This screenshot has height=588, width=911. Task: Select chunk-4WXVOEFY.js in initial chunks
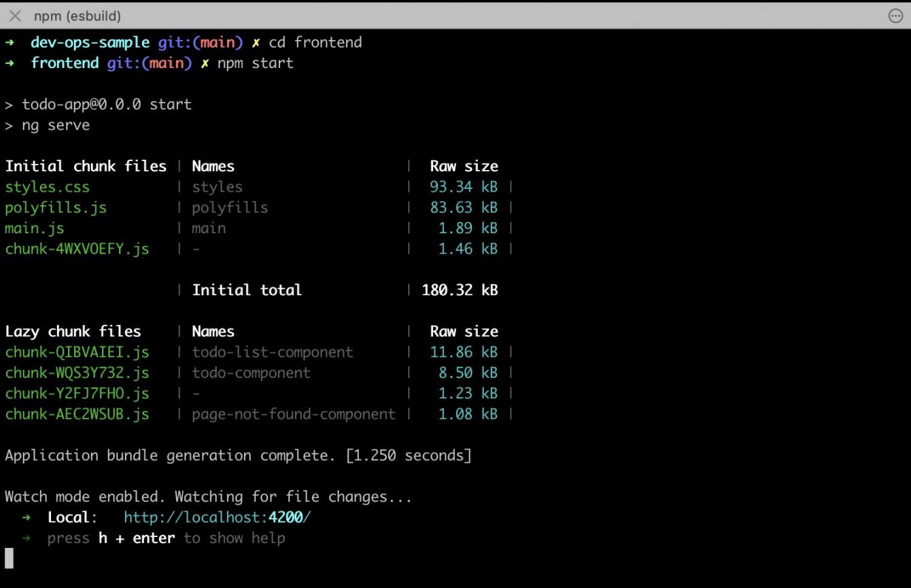pos(77,249)
